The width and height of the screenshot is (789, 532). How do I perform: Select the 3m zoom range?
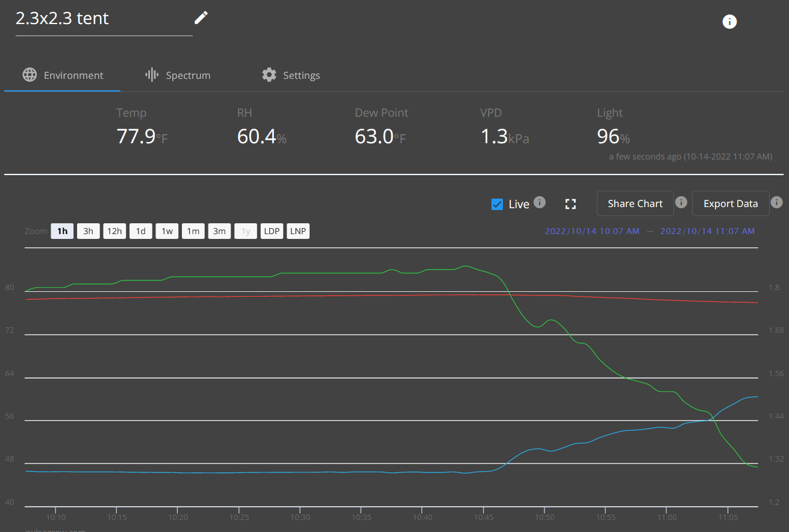click(219, 231)
